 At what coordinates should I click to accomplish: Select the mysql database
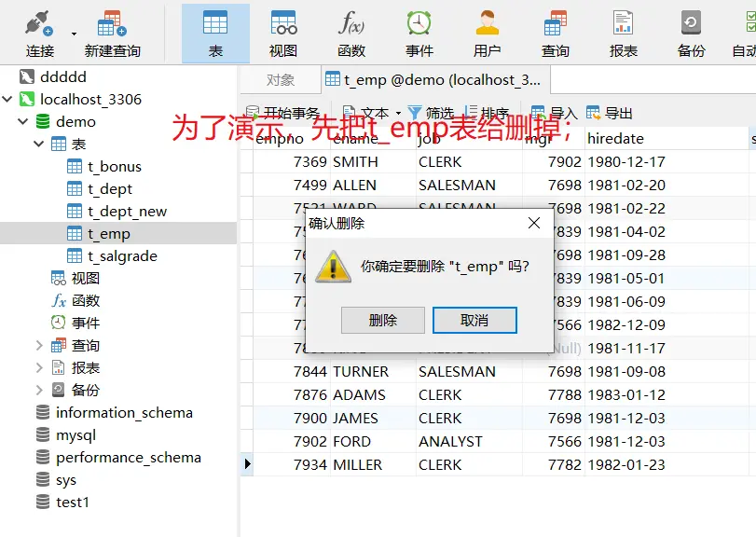point(76,434)
